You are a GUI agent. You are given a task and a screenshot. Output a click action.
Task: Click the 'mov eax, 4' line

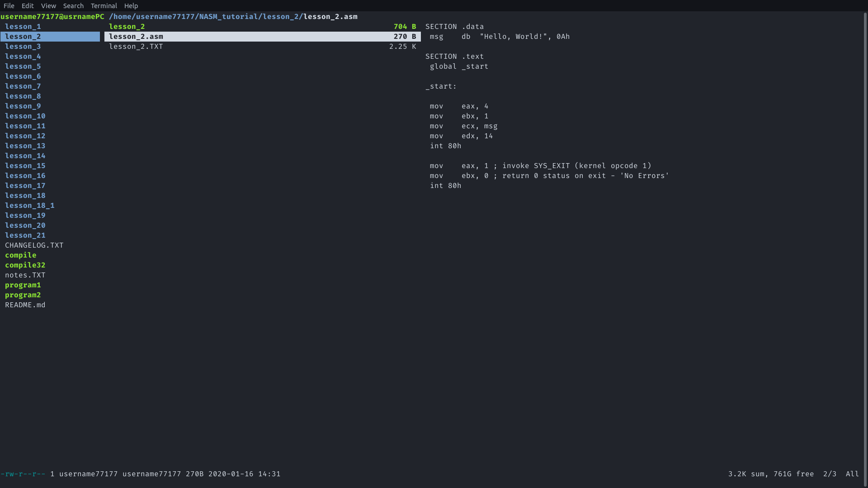[459, 106]
